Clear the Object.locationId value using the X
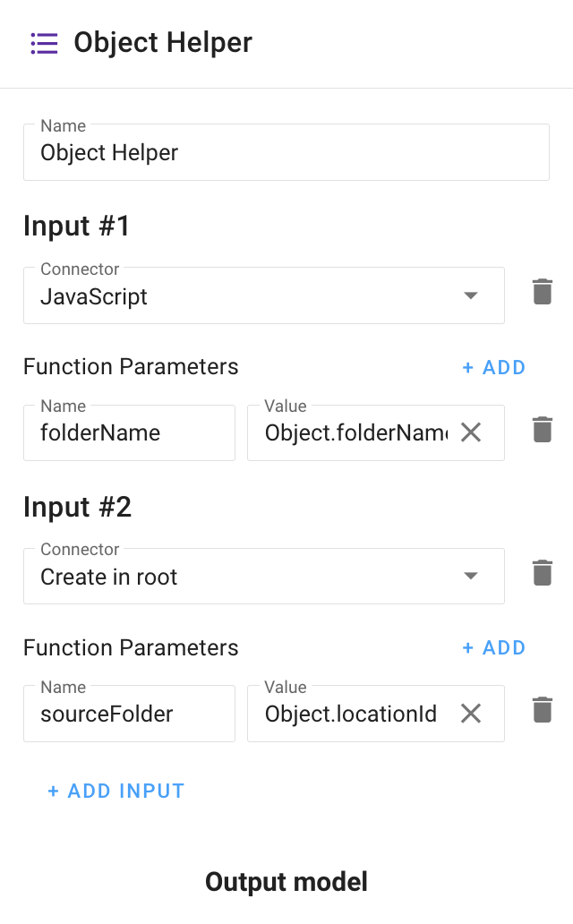The image size is (573, 924). tap(471, 714)
